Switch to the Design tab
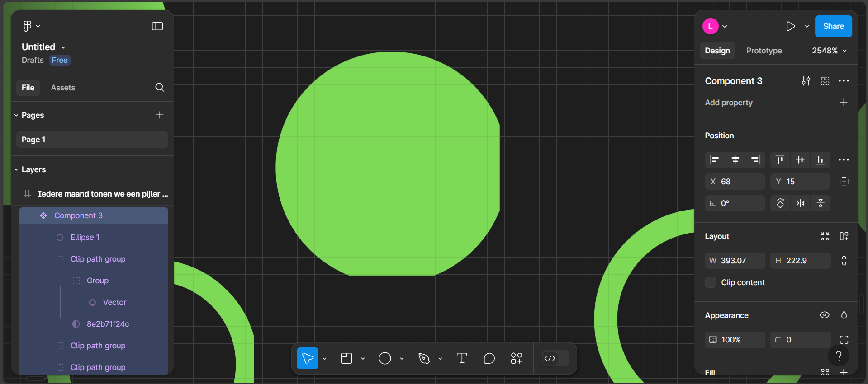Image resolution: width=868 pixels, height=384 pixels. click(x=717, y=51)
